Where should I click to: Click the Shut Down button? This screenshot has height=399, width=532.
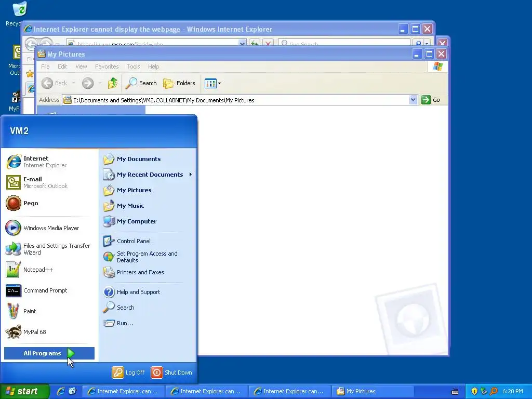(171, 373)
